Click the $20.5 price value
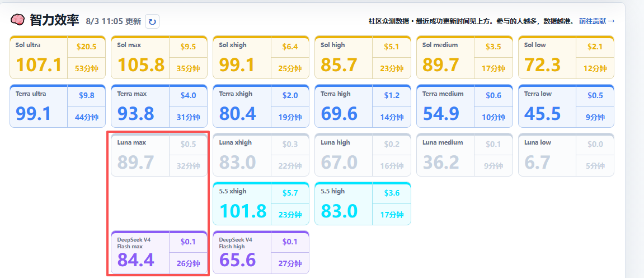This screenshot has height=278, width=644. point(86,47)
